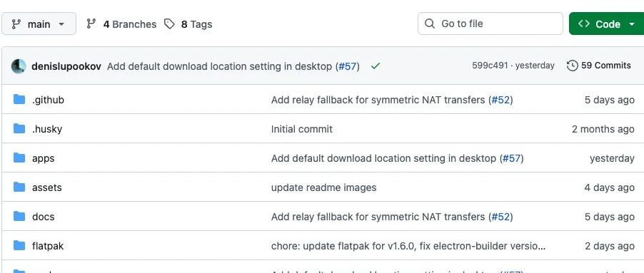
Task: Open the .github row relay fallback commit message
Action: pyautogui.click(x=378, y=100)
